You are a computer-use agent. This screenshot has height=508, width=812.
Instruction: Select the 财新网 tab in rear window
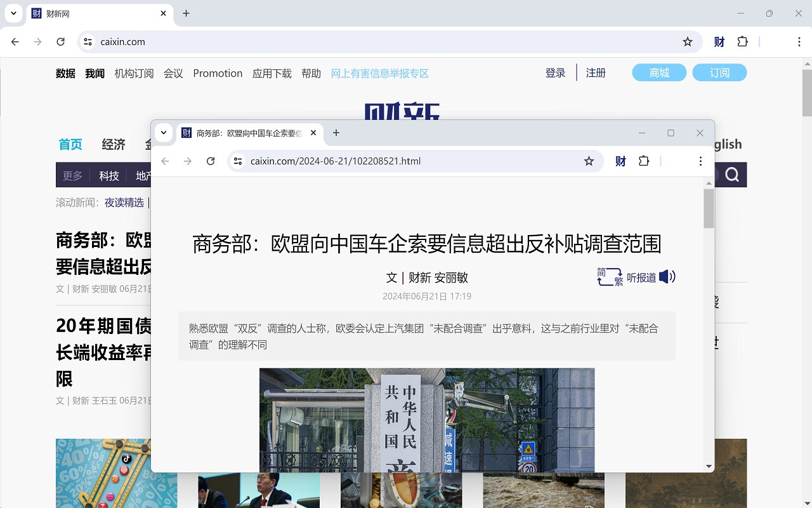100,13
